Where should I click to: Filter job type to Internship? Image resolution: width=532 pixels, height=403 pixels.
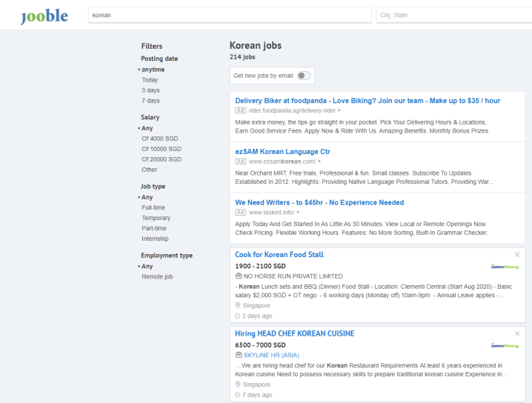pos(155,239)
